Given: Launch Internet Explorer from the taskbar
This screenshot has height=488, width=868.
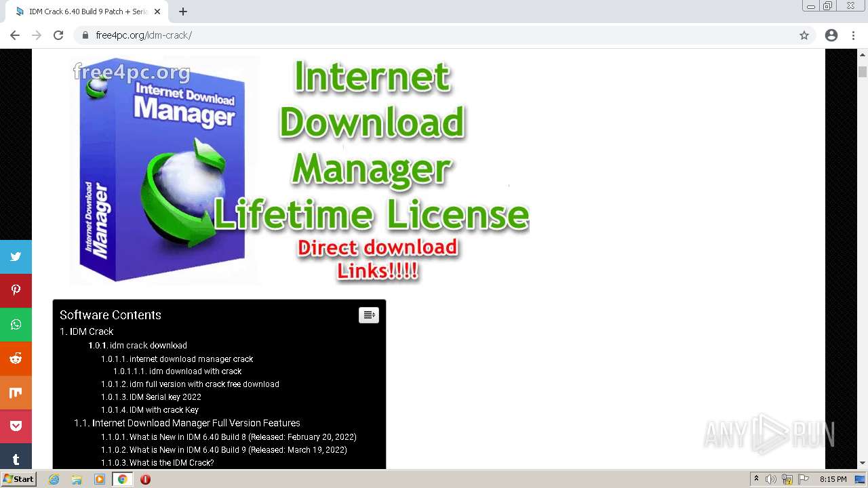Looking at the screenshot, I should 54,479.
